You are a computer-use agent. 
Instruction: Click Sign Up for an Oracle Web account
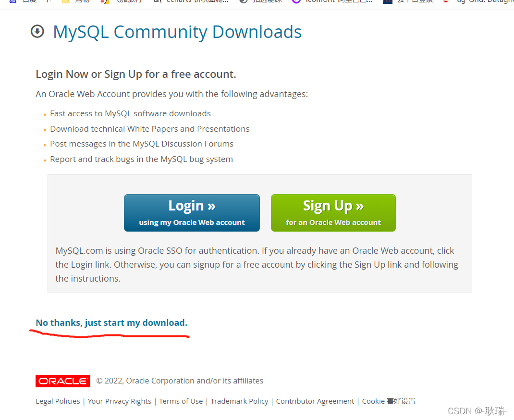333,213
